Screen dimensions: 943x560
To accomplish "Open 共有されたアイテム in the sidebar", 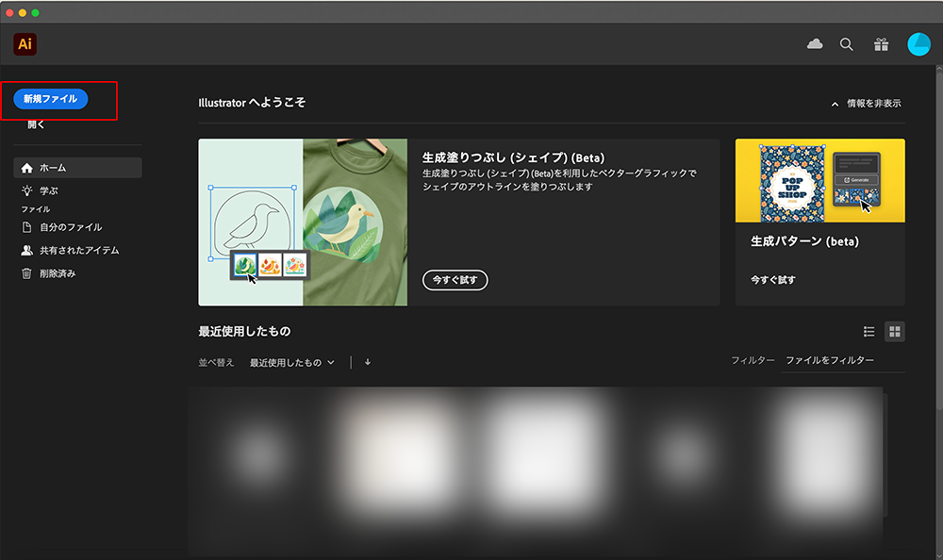I will coord(77,250).
